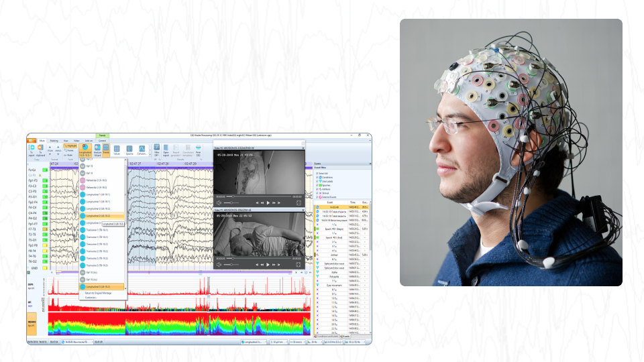The image size is (644, 362).
Task: Open the Coherence analysis tool
Action: click(x=142, y=150)
